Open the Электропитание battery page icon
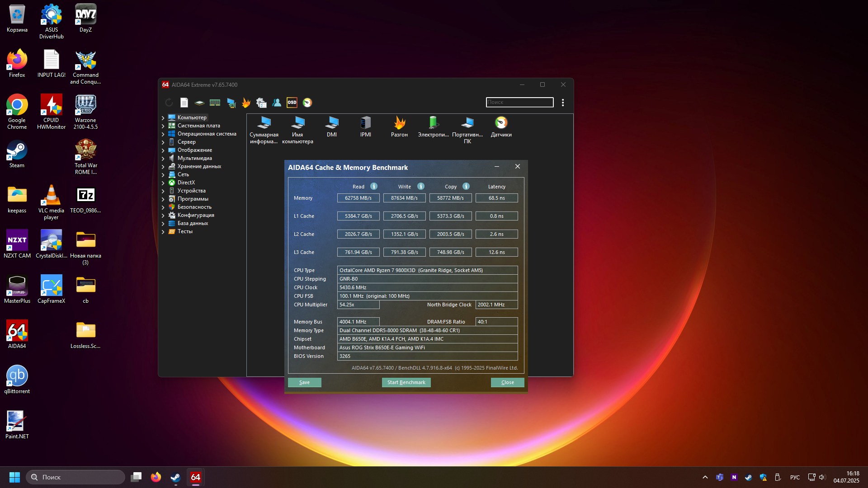 click(x=434, y=127)
